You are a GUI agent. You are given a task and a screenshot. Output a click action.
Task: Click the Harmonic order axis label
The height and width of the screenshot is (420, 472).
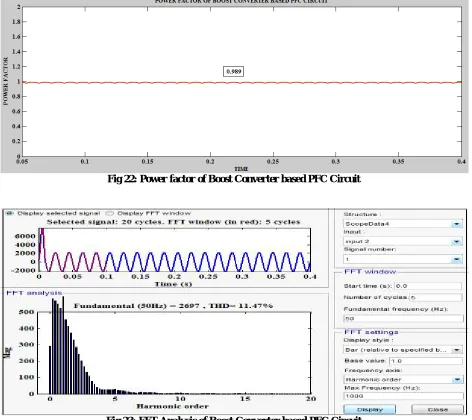(x=173, y=406)
